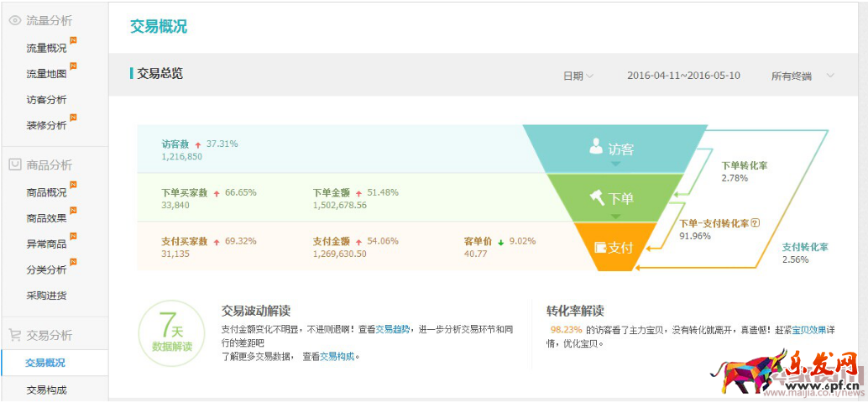The image size is (868, 403).
Task: Click the 商品分析 section icon
Action: 14,165
